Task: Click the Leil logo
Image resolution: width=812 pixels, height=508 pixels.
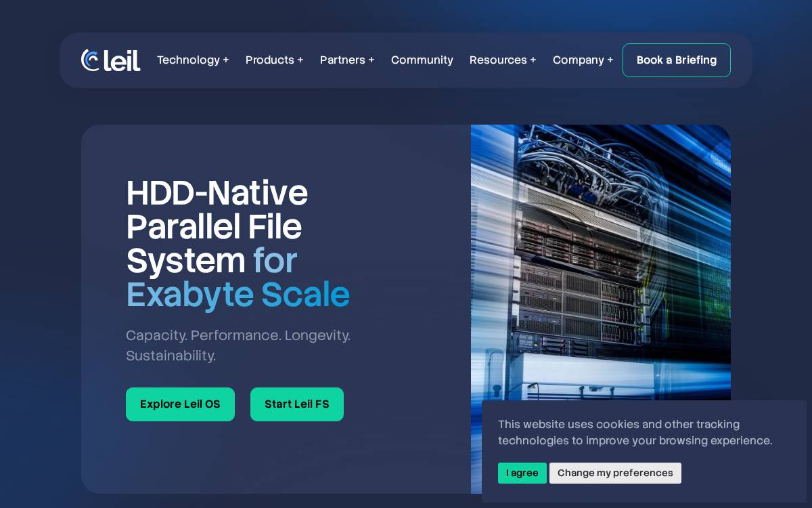Action: tap(111, 60)
